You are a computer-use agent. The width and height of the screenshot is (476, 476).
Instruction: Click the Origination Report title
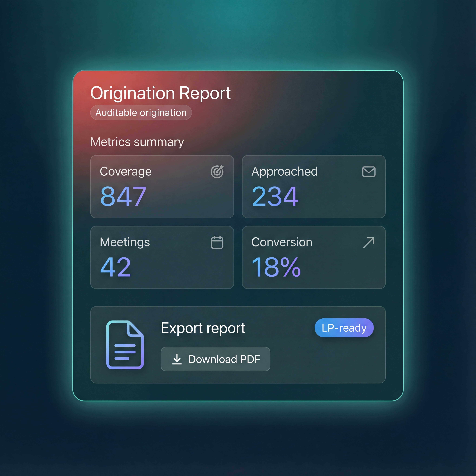(160, 93)
